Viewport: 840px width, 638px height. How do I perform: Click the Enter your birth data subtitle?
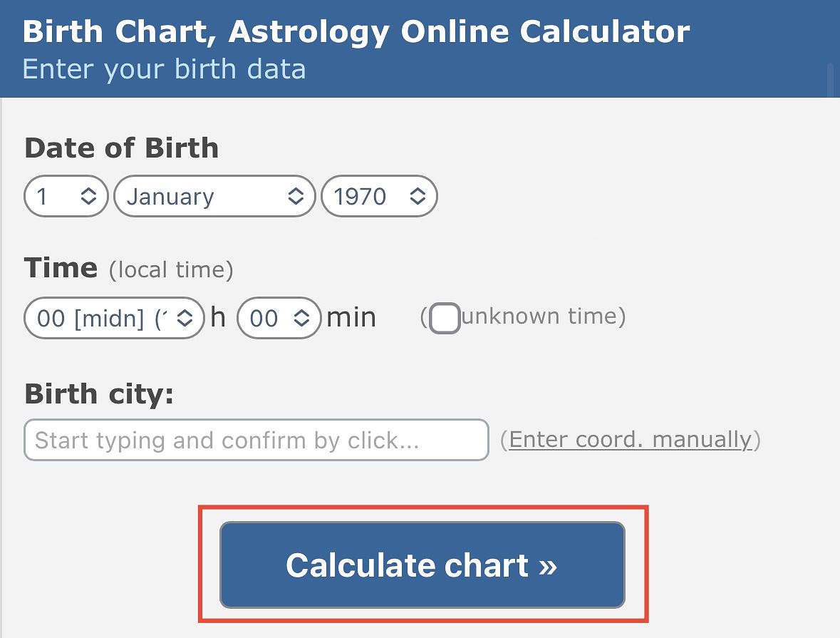pyautogui.click(x=163, y=69)
